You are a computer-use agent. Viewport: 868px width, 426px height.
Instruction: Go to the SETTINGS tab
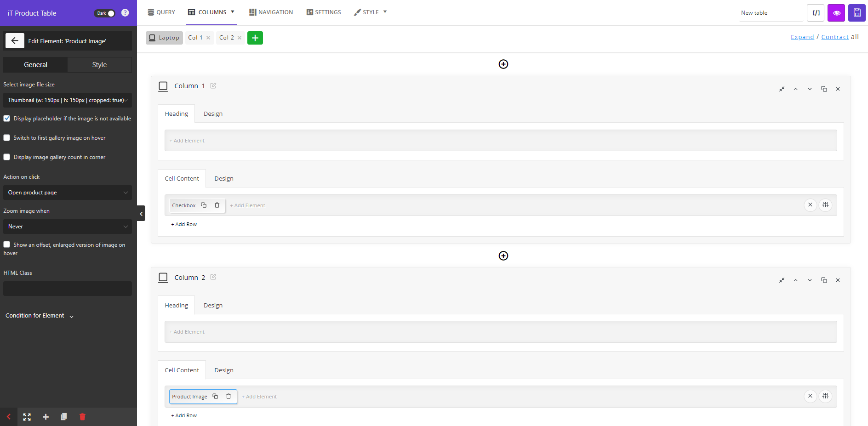pyautogui.click(x=324, y=12)
